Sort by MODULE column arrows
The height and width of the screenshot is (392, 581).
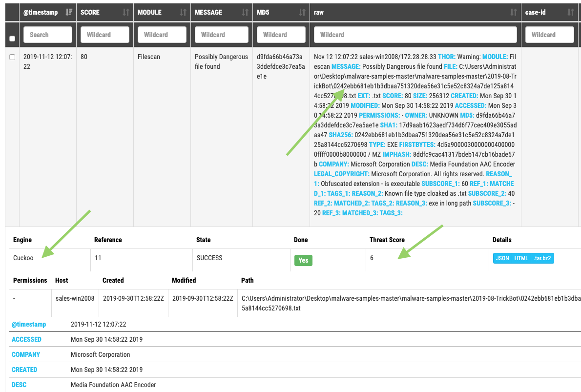pyautogui.click(x=183, y=12)
